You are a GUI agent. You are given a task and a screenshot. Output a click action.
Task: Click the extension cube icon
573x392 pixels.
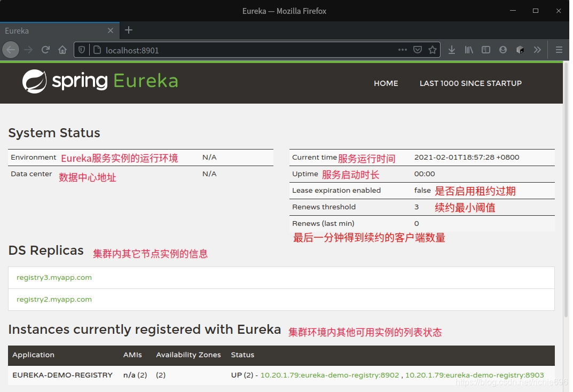click(x=520, y=50)
